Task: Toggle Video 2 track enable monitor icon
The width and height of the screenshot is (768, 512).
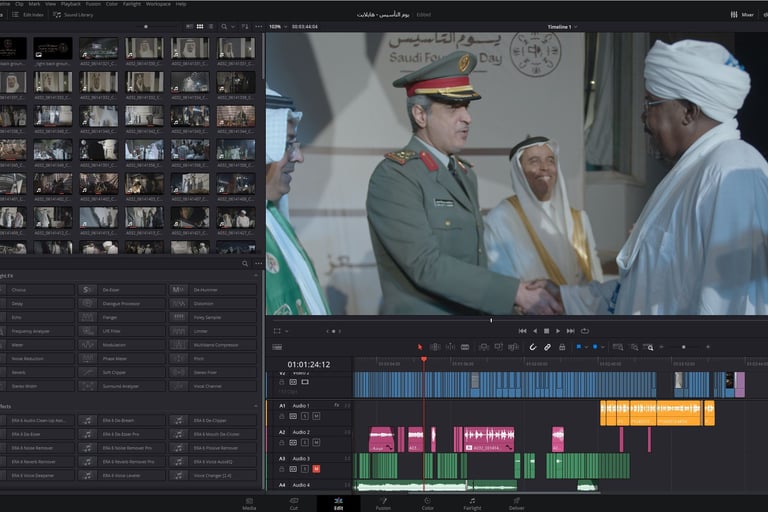Action: 305,382
